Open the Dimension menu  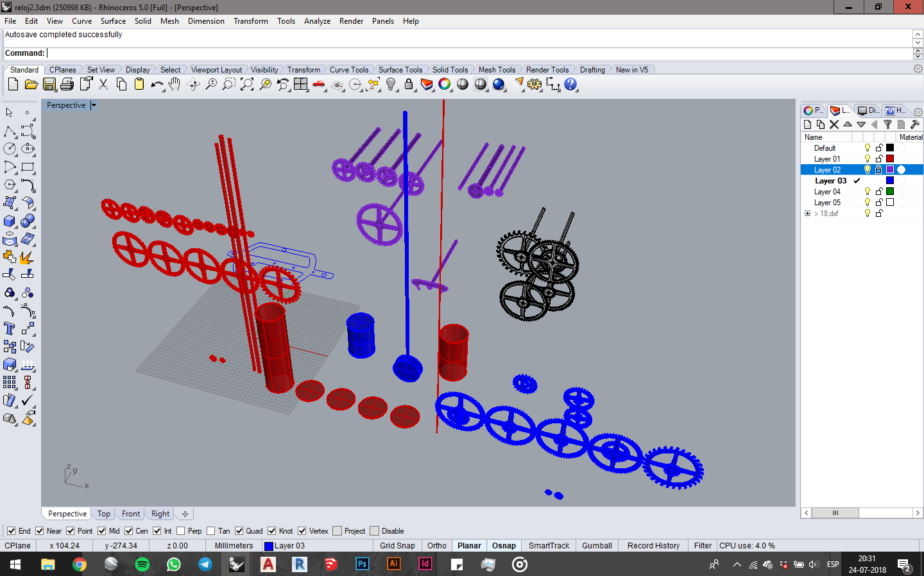206,21
